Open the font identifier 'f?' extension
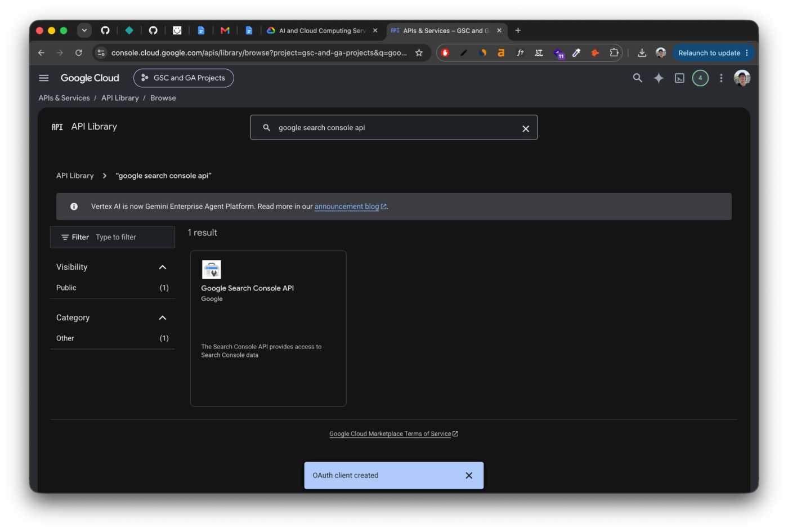Viewport: 788px width, 532px height. click(520, 53)
